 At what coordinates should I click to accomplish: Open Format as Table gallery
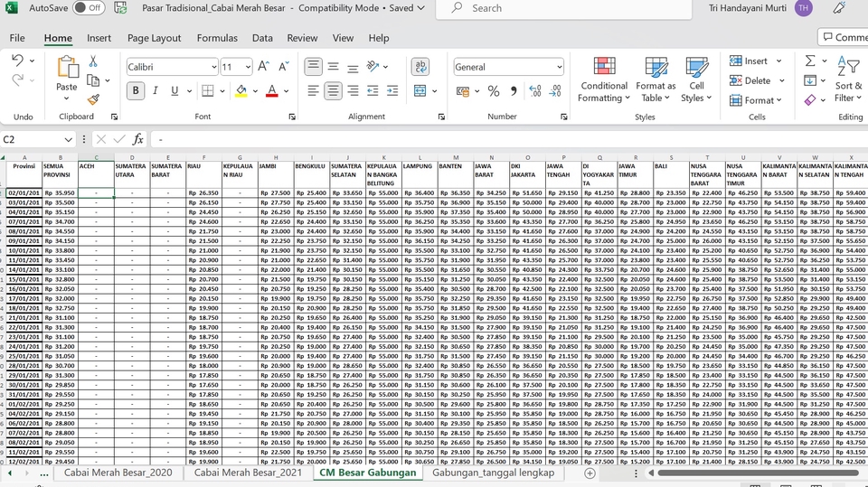click(656, 80)
